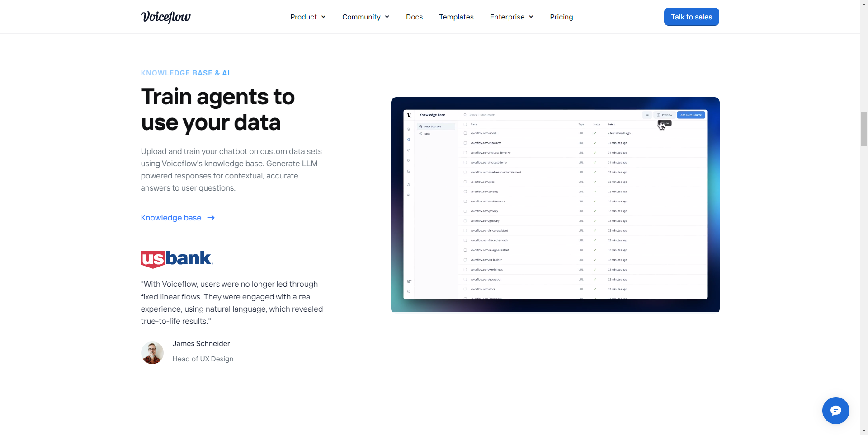Click the Type column header
Viewport: 868px width, 435px height.
click(581, 124)
